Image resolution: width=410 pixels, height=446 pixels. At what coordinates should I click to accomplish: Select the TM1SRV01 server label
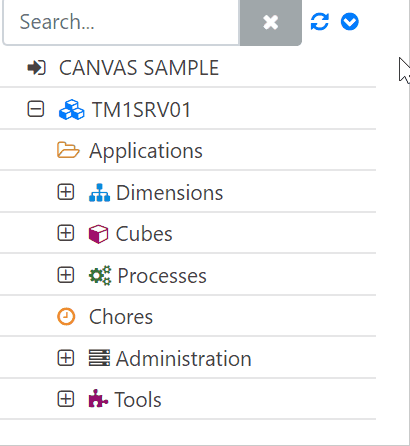click(141, 109)
